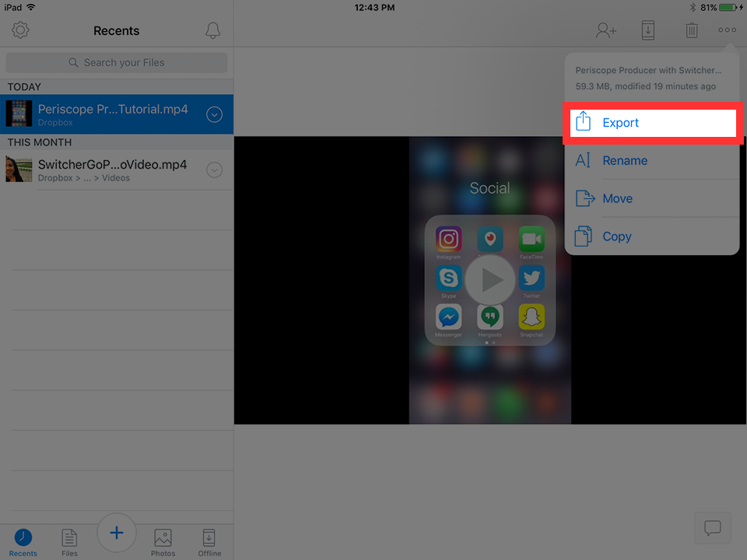This screenshot has height=560, width=747.
Task: Tap the plus add button
Action: point(117,533)
